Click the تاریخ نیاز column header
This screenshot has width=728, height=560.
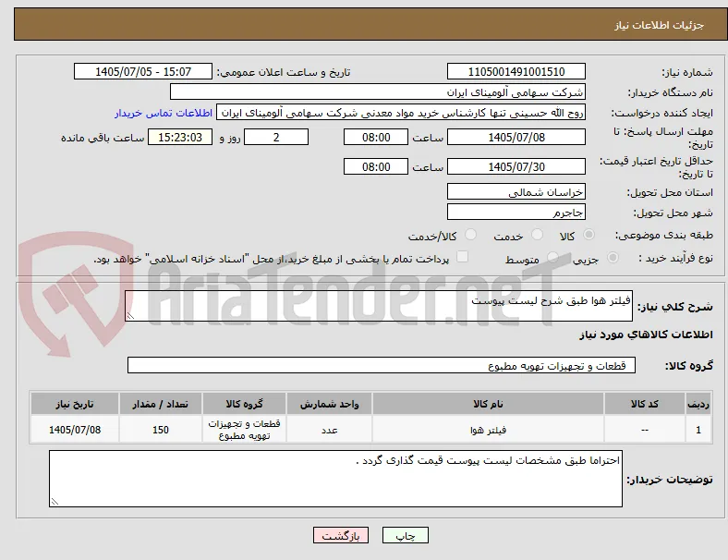coord(75,404)
